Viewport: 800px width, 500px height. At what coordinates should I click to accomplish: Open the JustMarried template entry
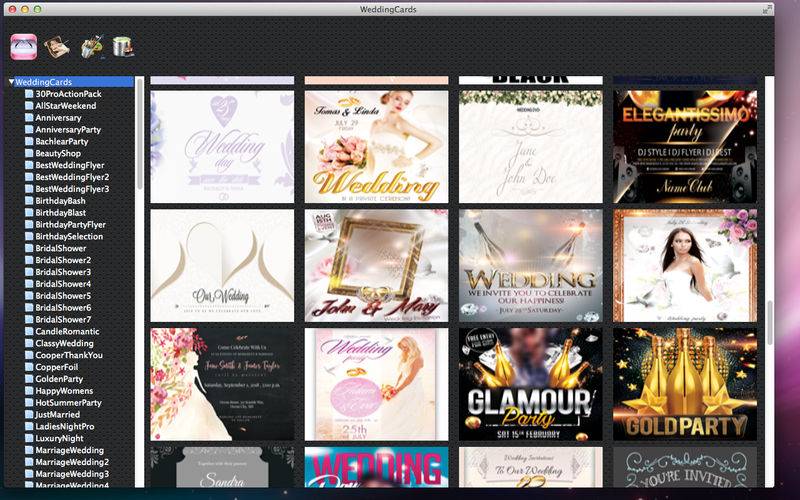(x=59, y=414)
